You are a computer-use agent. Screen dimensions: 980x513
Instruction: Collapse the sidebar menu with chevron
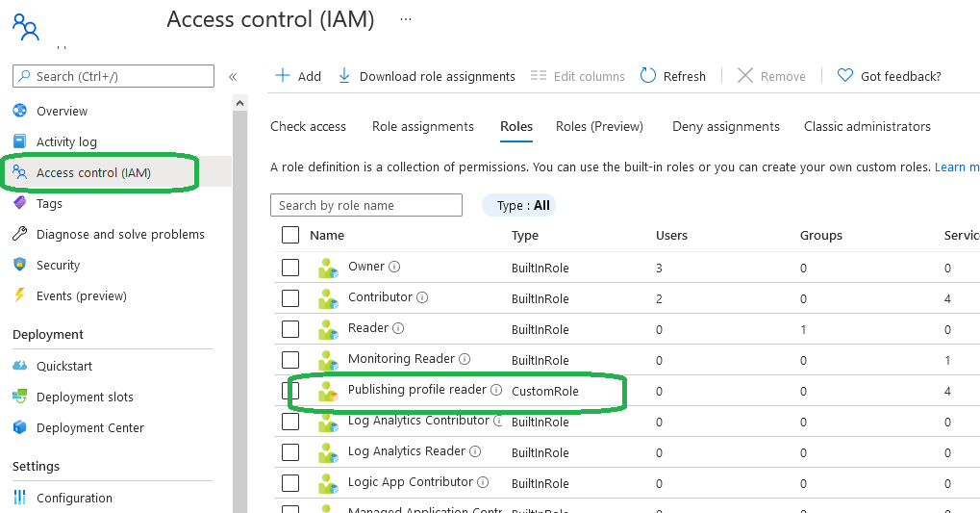(x=233, y=77)
